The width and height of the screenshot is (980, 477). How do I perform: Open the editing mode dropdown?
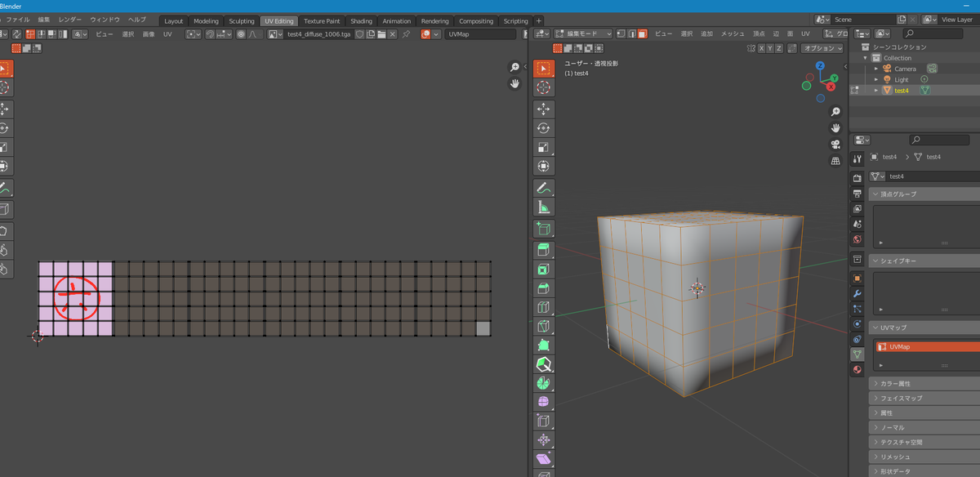583,33
